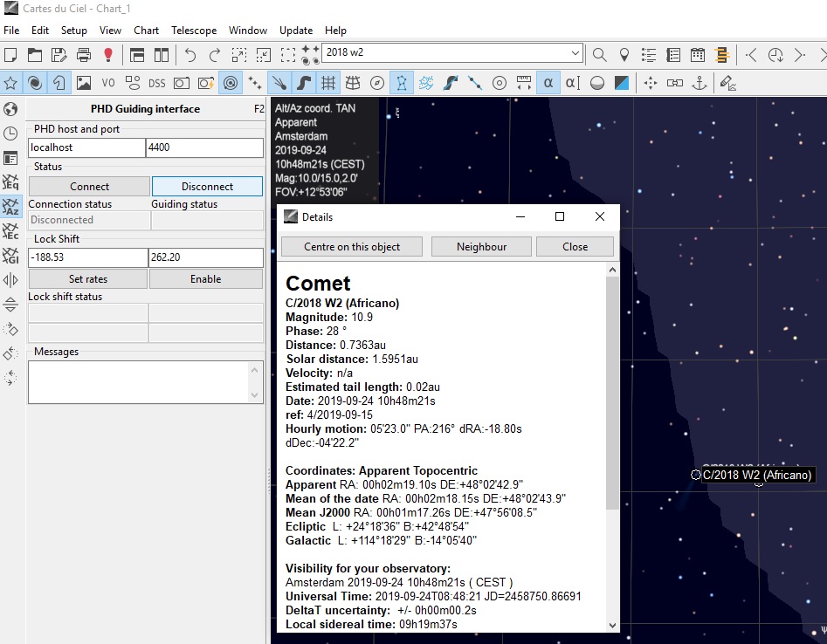Click the anchor tracking icon
This screenshot has width=827, height=644.
700,83
